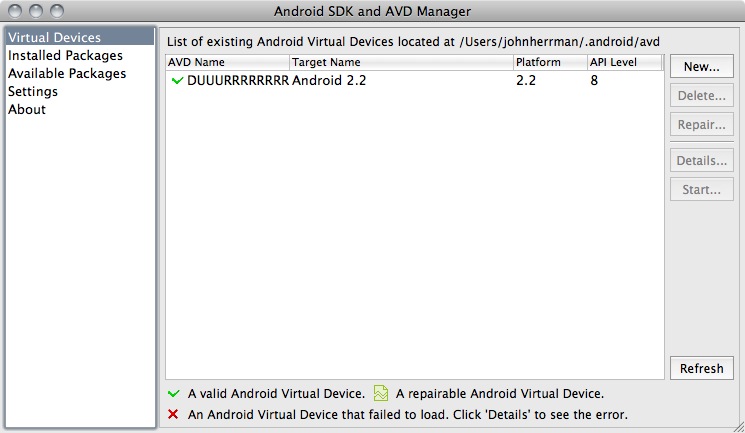Viewport: 745px width, 433px height.
Task: Go to Available Packages
Action: tap(67, 74)
